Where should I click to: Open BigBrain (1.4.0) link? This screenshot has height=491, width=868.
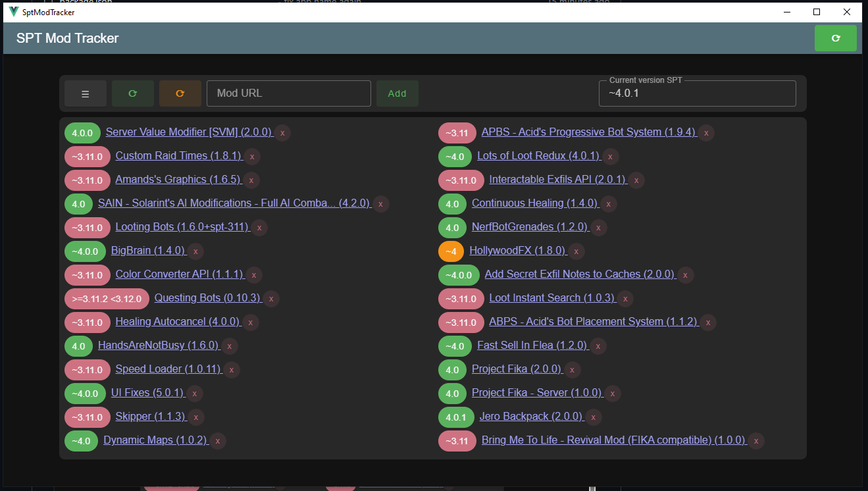(x=148, y=250)
